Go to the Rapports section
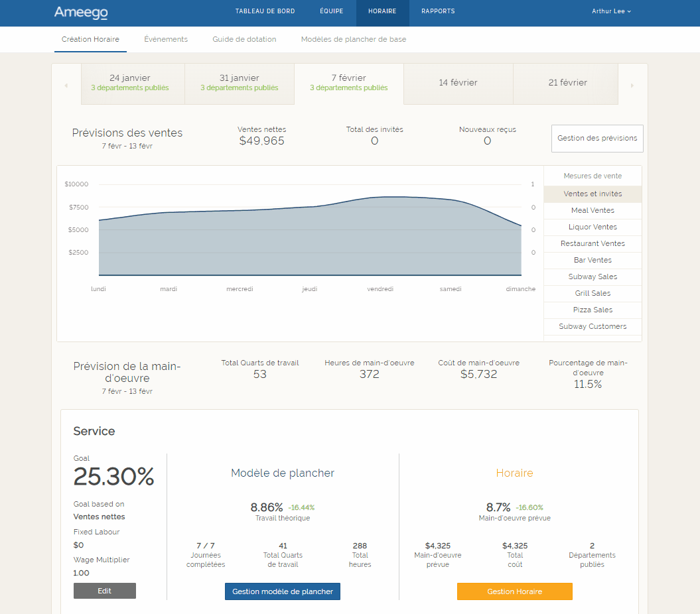 [438, 11]
